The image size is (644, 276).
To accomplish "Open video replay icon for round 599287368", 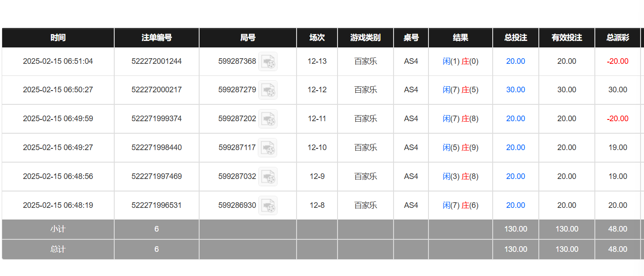I will 268,62.
